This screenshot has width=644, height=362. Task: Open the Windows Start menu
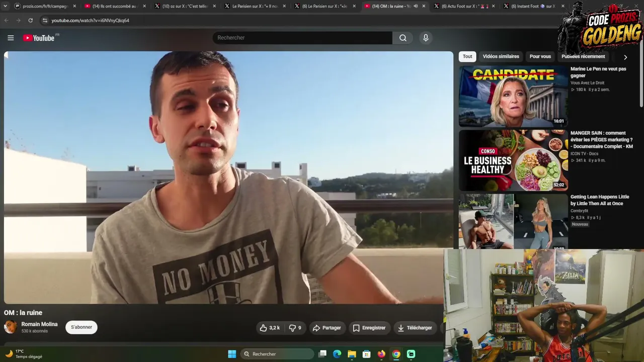(232, 354)
